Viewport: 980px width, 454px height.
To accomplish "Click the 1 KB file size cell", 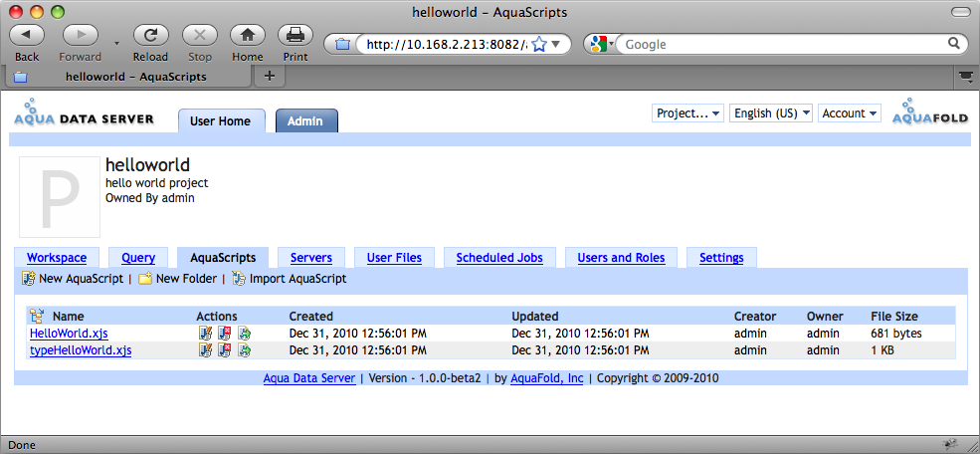I will (x=882, y=350).
